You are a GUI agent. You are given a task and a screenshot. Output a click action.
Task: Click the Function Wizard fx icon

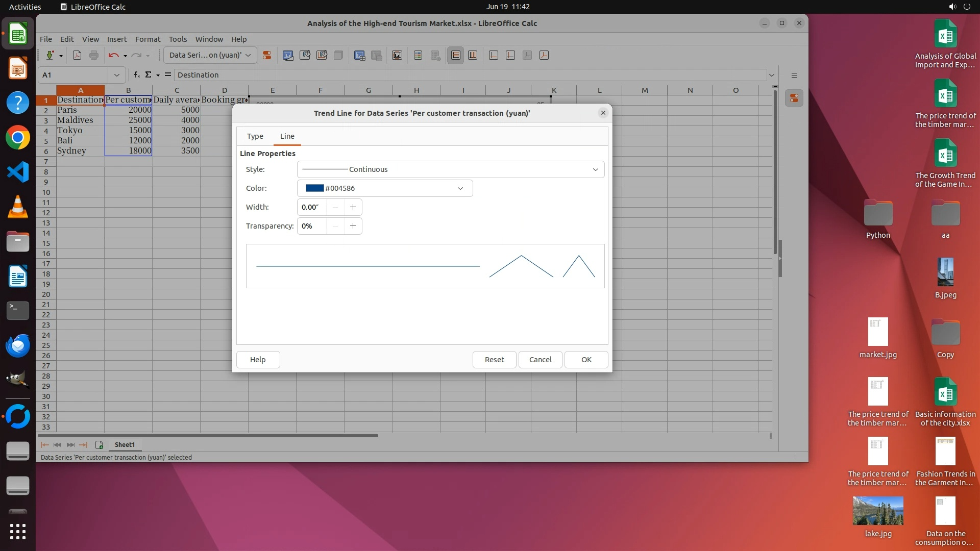(136, 75)
